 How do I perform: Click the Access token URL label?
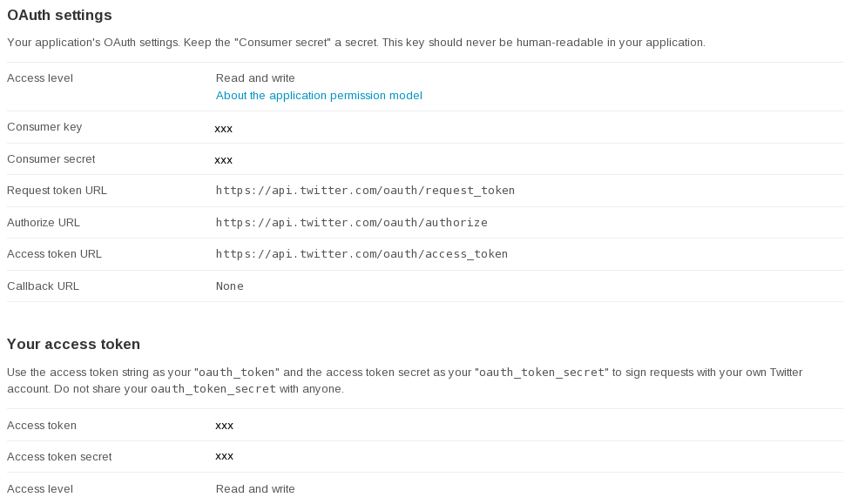54,254
